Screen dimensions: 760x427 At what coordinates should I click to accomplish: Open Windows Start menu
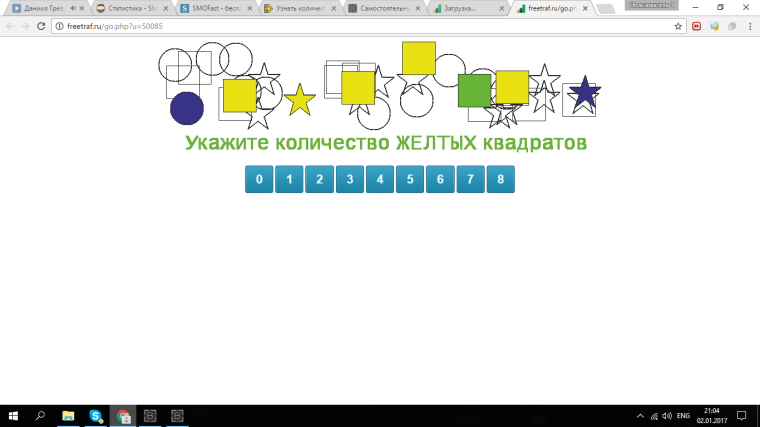pos(14,415)
